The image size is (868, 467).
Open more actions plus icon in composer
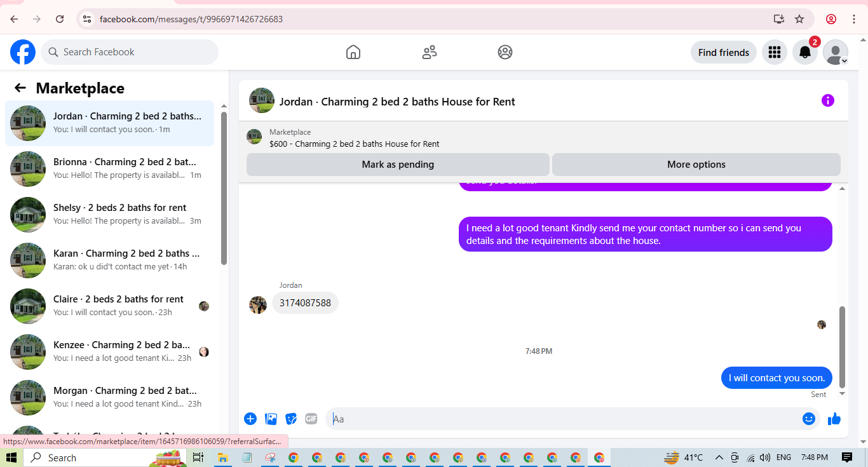250,419
